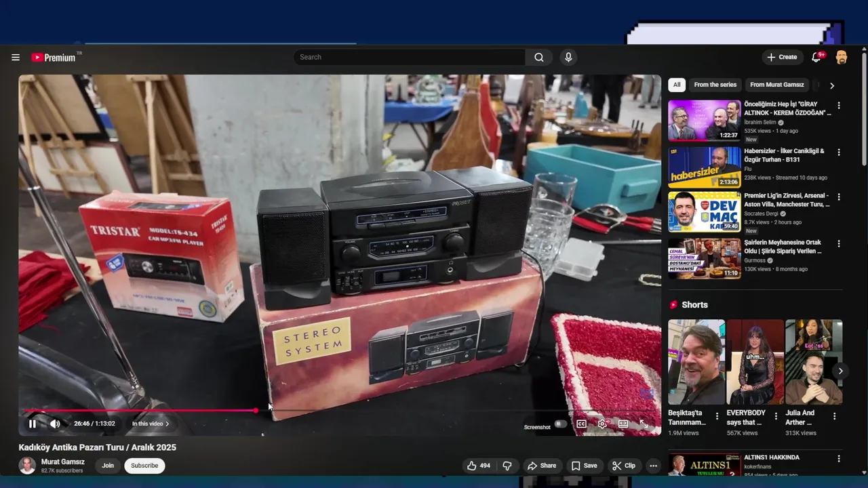The width and height of the screenshot is (868, 488).
Task: Open menu for ALTINS1 HAKKINDA video
Action: 839,459
